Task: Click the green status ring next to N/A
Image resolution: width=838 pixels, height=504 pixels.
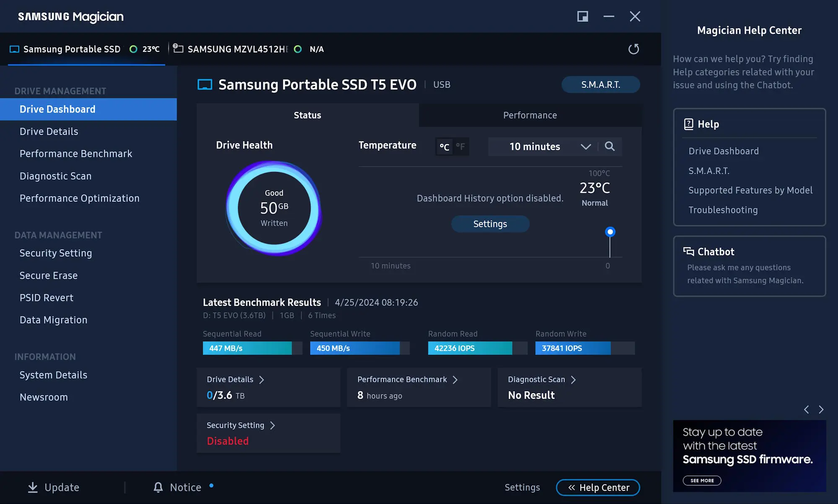Action: [297, 49]
